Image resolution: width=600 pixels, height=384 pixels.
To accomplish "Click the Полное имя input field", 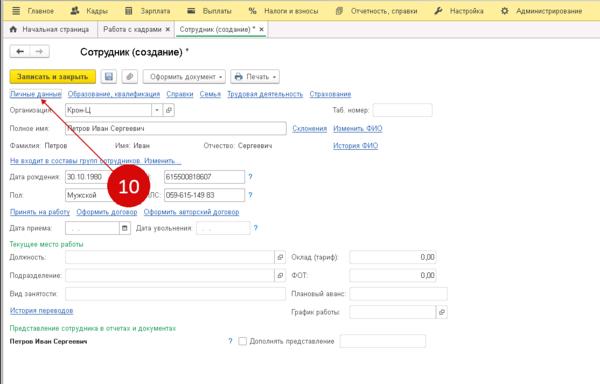I will coord(176,129).
